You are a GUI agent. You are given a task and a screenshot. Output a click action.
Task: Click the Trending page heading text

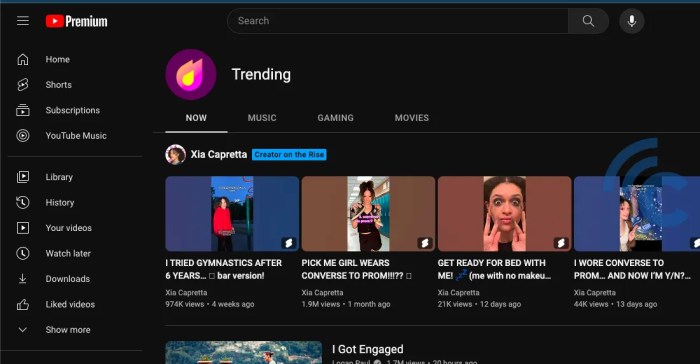coord(261,74)
